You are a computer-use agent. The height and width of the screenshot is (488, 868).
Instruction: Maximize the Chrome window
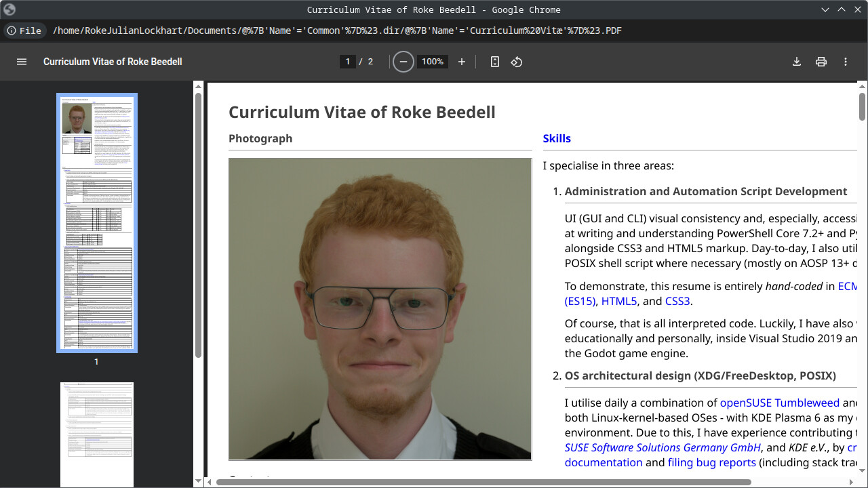pyautogui.click(x=842, y=9)
